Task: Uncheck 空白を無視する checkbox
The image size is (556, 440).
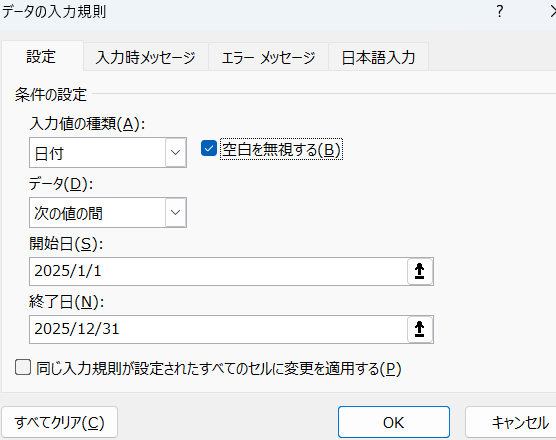Action: (x=209, y=149)
